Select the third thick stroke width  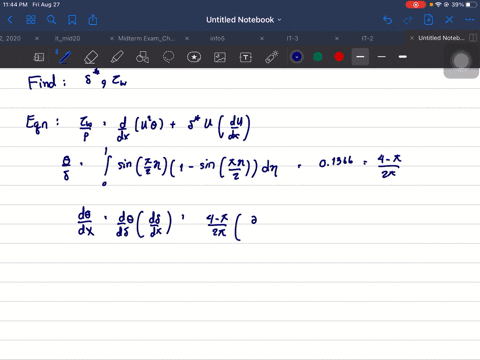403,57
